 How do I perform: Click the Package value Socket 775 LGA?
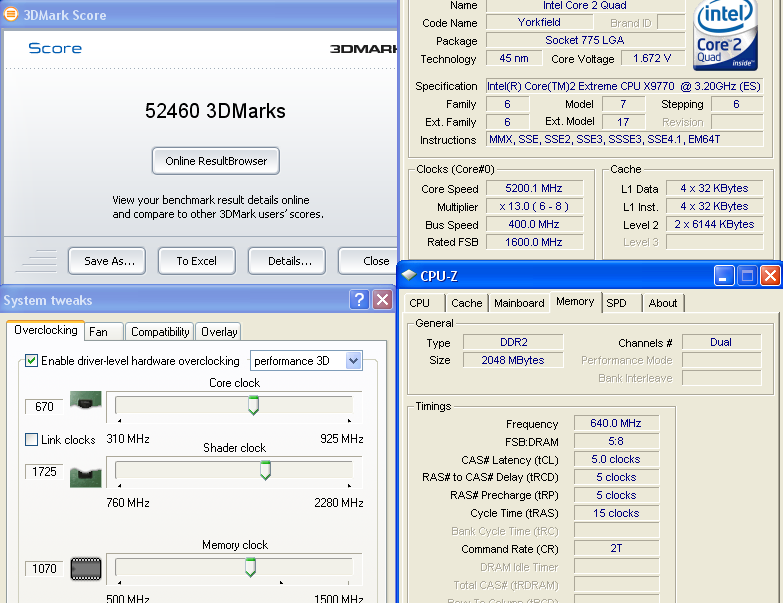[585, 40]
